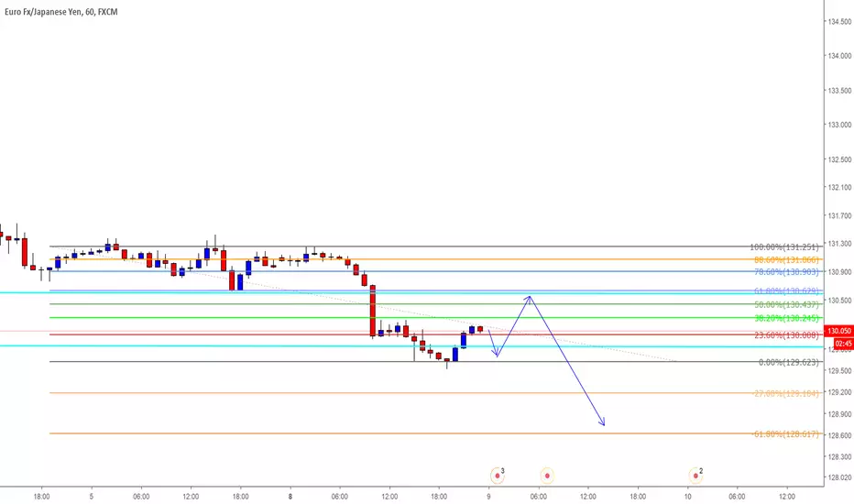Click the 134.000 price axis value

[x=839, y=56]
